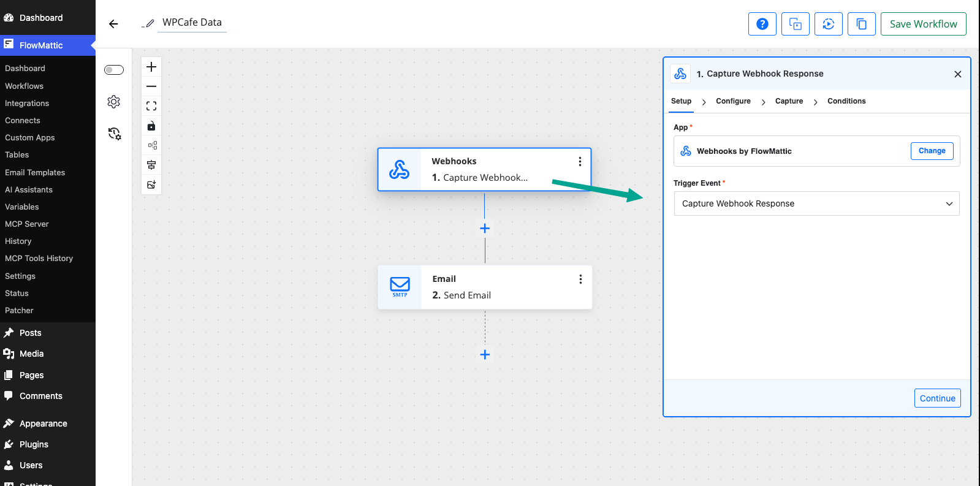Click the Change app button
The width and height of the screenshot is (980, 486).
click(932, 151)
